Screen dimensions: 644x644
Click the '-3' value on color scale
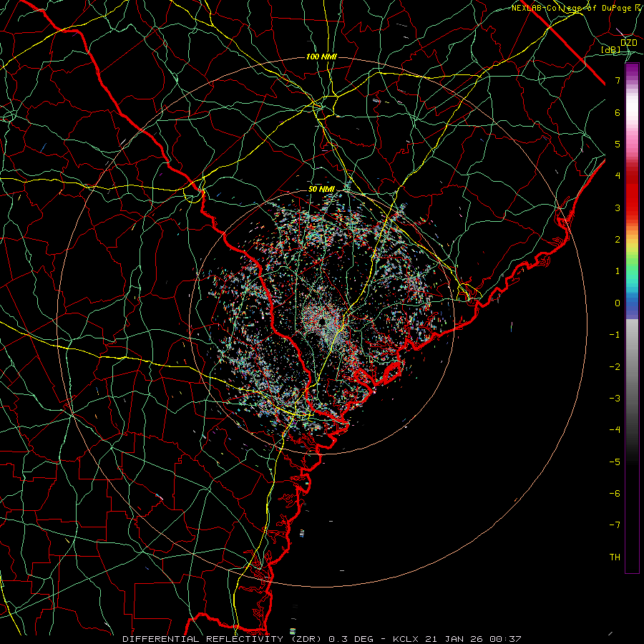tap(615, 399)
